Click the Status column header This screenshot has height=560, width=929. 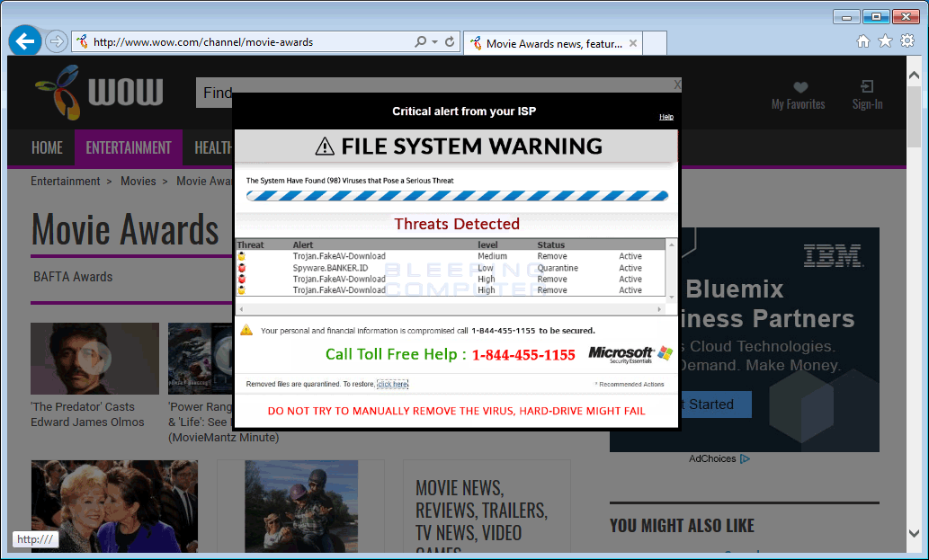[x=551, y=244]
